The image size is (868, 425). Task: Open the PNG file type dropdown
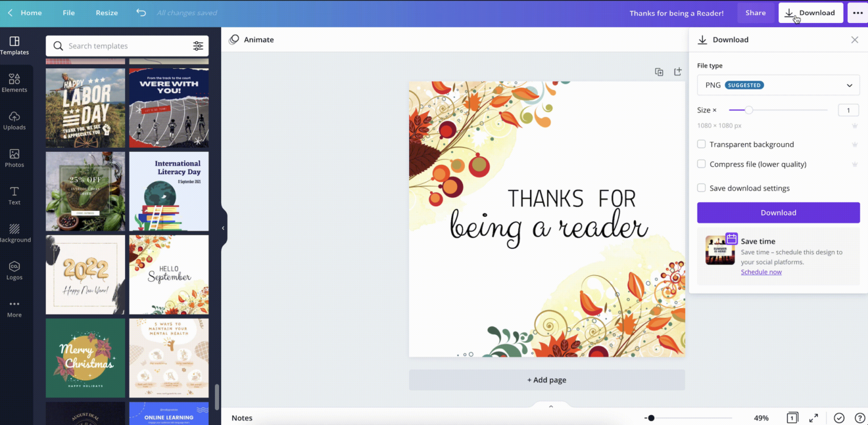pos(778,85)
